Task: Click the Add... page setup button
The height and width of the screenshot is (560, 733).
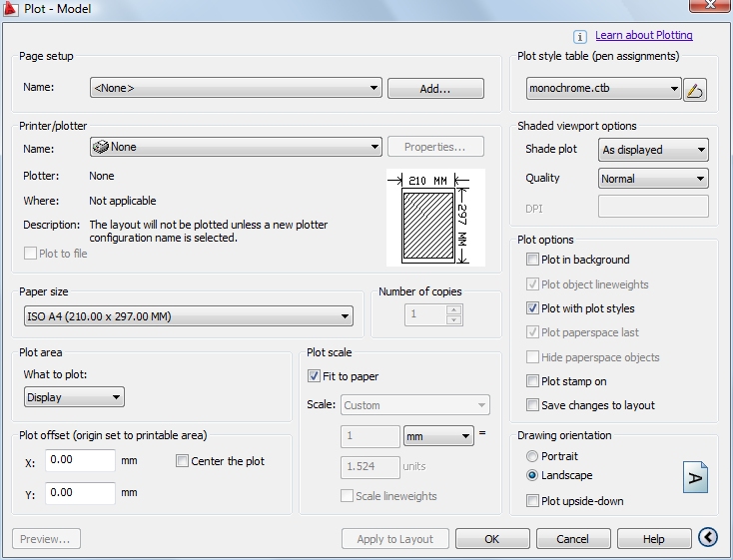Action: (x=435, y=89)
